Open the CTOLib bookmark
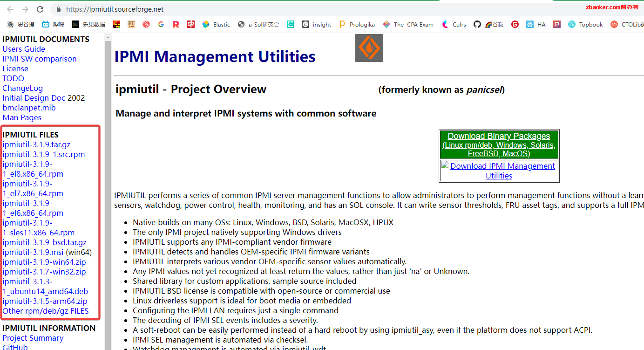 [x=627, y=24]
